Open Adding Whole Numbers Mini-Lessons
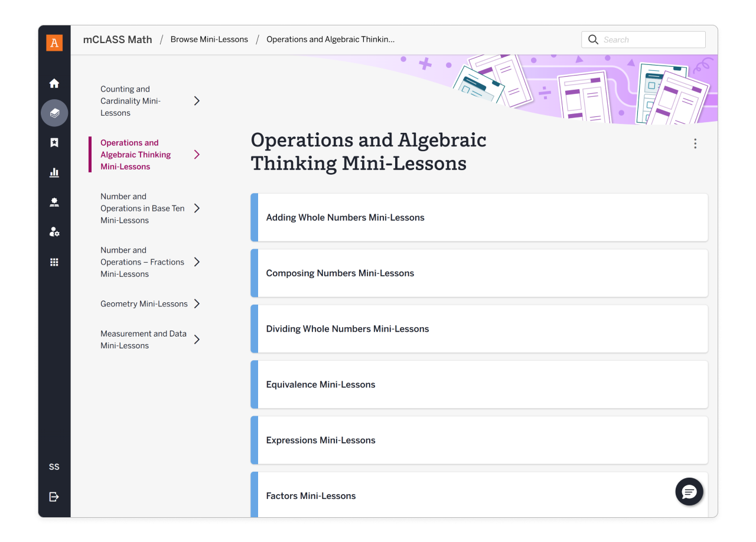Screen dimensions: 756x542 tap(345, 217)
